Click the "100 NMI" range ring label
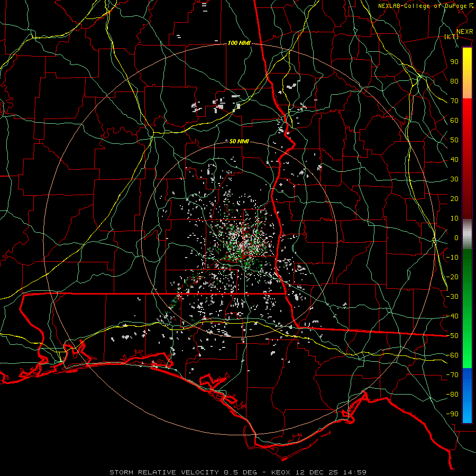Image resolution: width=476 pixels, height=476 pixels. [239, 43]
